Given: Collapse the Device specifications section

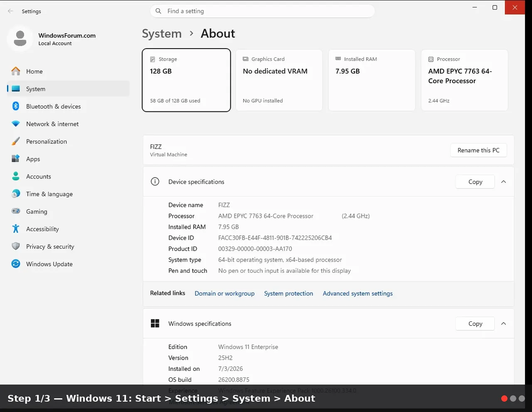Looking at the screenshot, I should click(x=503, y=182).
